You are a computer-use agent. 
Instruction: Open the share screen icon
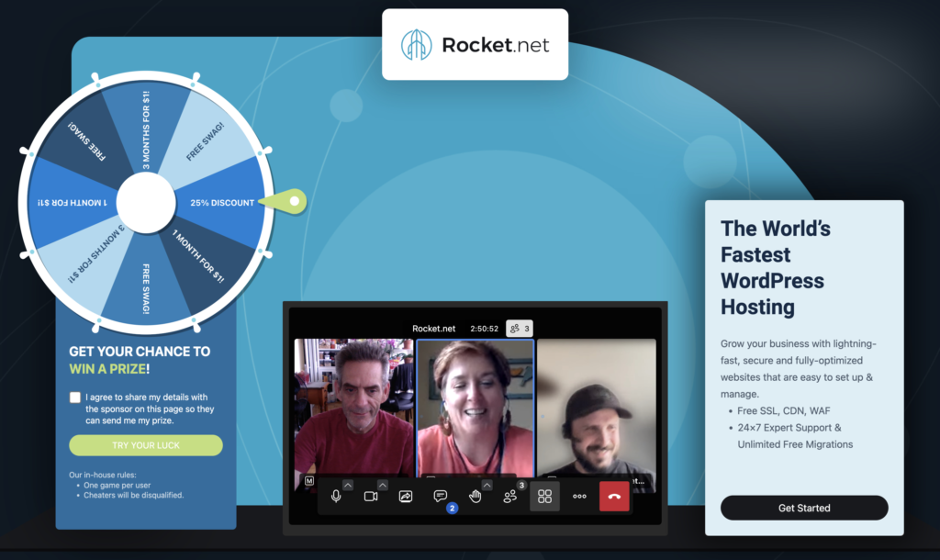[x=406, y=497]
